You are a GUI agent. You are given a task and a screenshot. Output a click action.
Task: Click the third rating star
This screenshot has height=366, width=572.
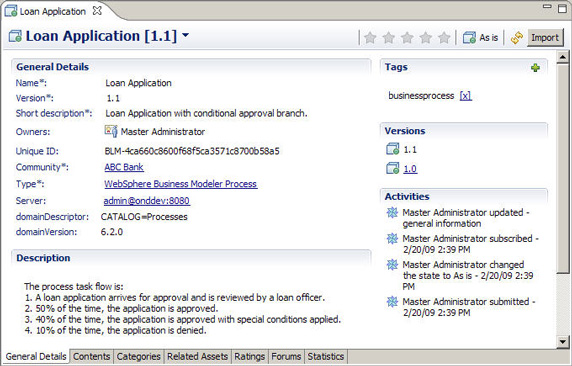(x=407, y=37)
